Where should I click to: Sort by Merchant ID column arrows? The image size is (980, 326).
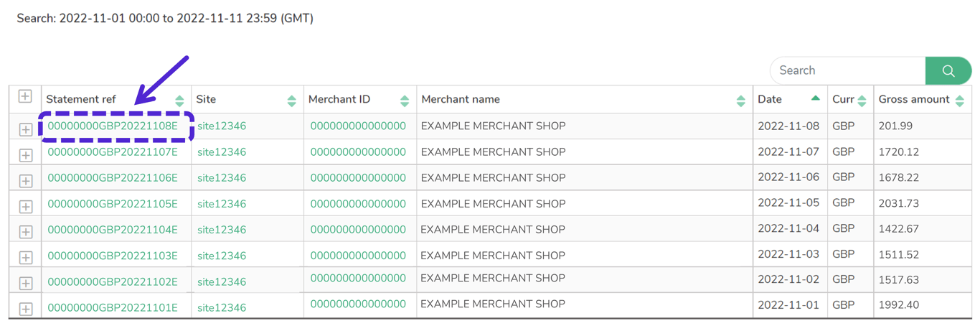click(x=405, y=101)
